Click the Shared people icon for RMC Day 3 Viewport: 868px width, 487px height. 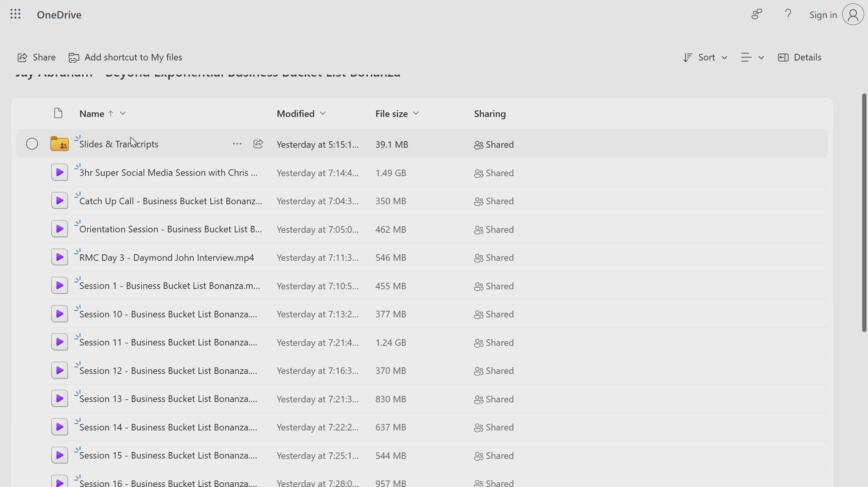click(x=478, y=257)
